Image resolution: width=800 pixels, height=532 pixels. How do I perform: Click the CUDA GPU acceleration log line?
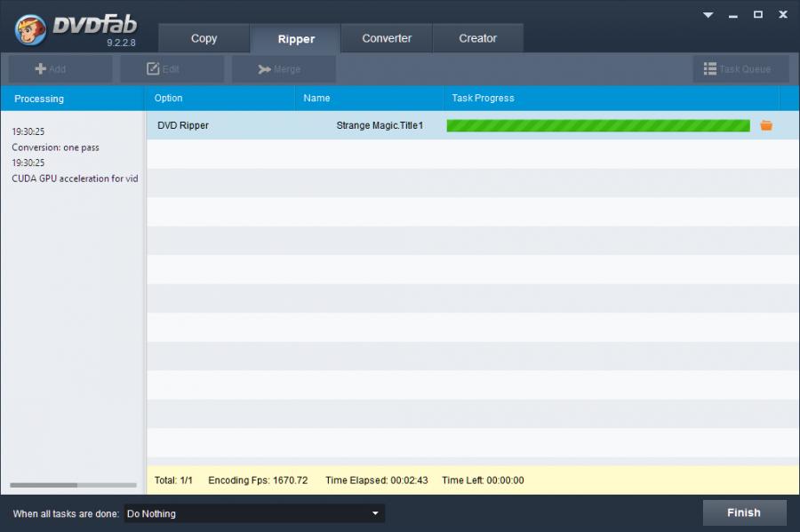point(75,179)
